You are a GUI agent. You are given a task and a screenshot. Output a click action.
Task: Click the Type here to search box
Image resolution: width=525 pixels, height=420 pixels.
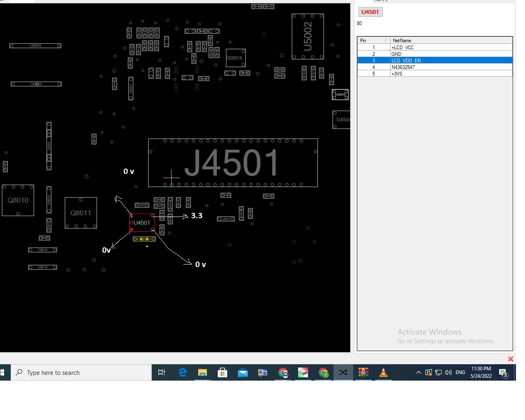click(x=81, y=372)
